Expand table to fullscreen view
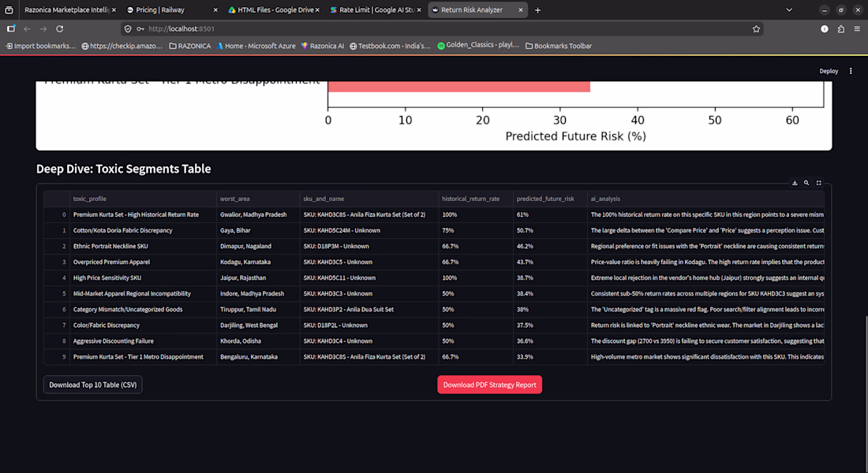Screen dimensions: 868x473 click(x=819, y=183)
